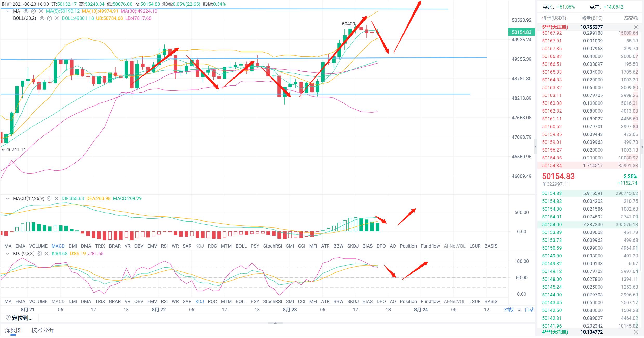The width and height of the screenshot is (644, 338).
Task: Toggle BOLL bands visibility eye icon
Action: click(x=42, y=18)
